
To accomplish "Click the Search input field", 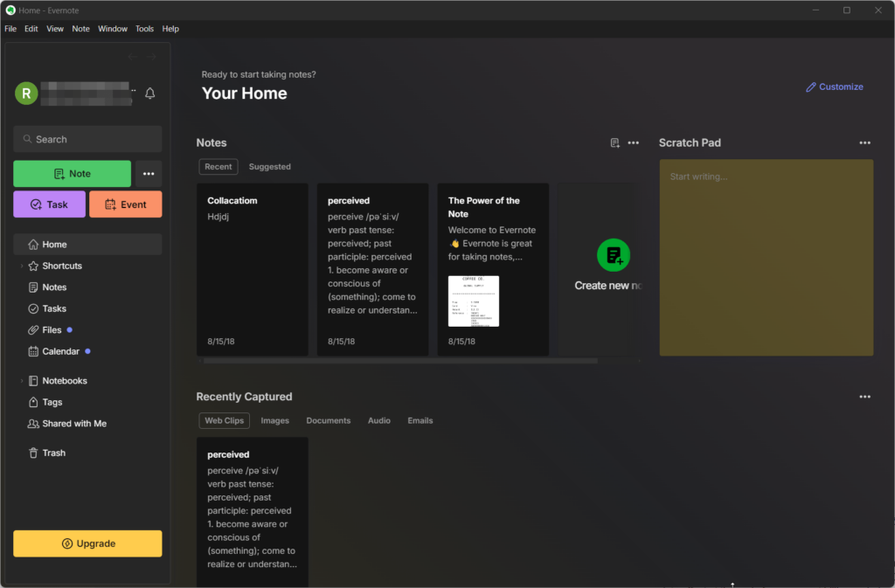I will (87, 139).
